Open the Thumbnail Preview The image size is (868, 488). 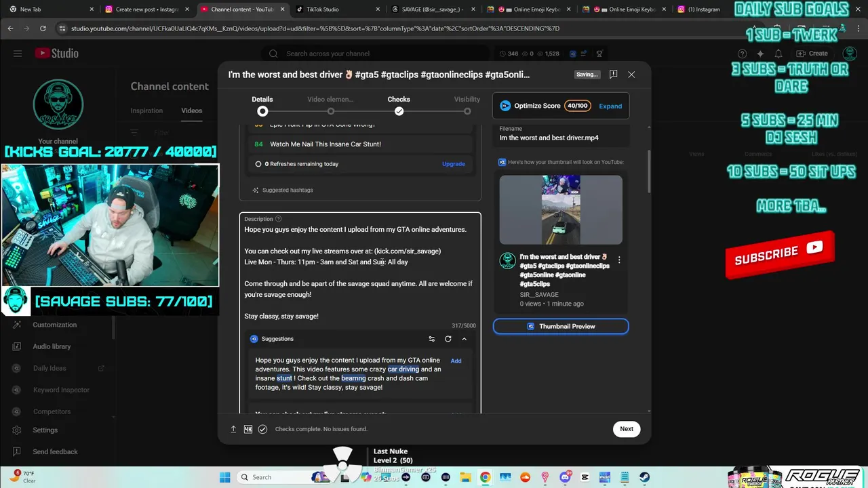tap(561, 326)
